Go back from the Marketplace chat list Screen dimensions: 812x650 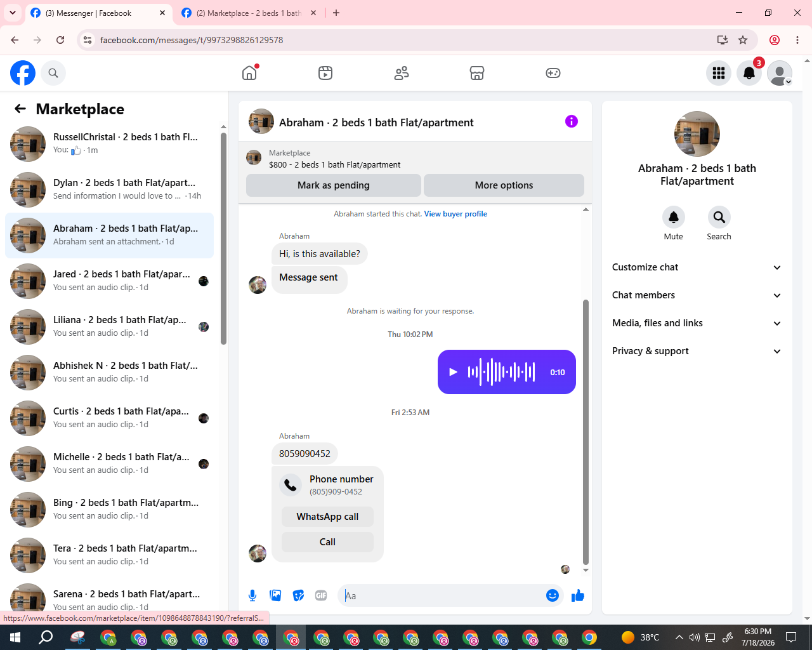[x=20, y=109]
